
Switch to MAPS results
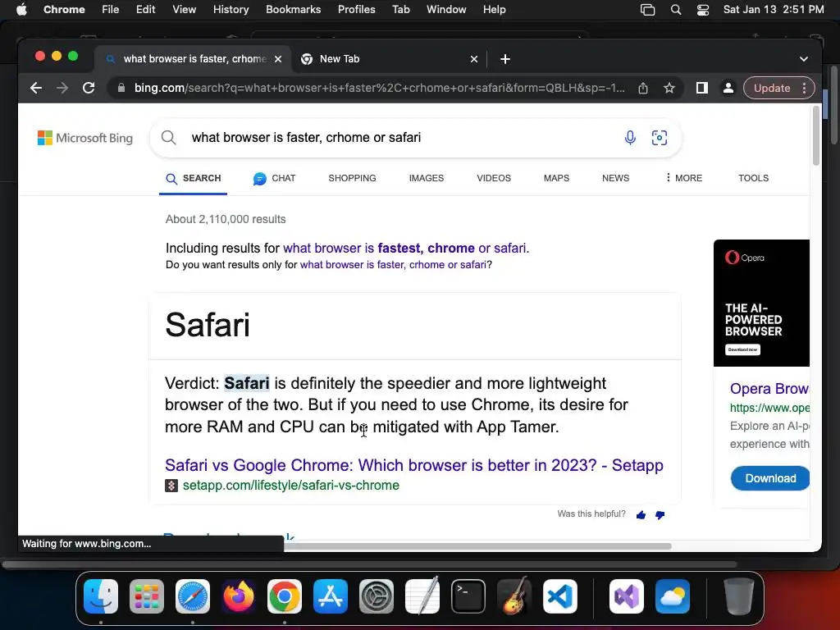coord(556,178)
